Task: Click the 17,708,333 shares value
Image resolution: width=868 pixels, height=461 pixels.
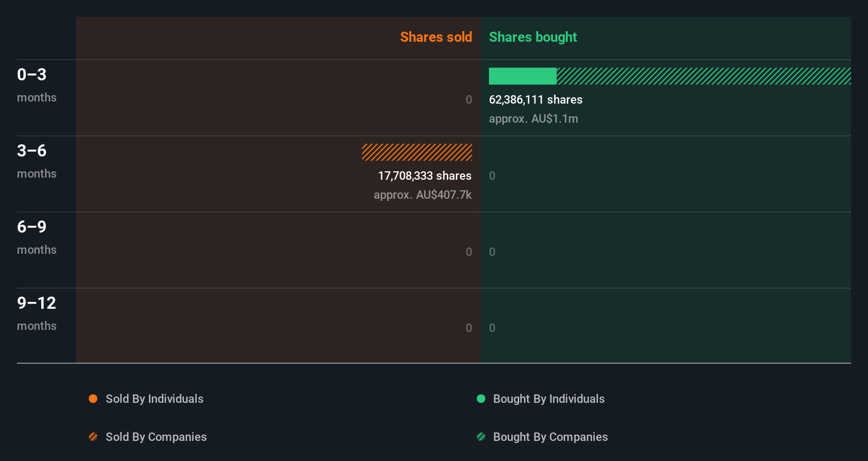Action: coord(424,176)
